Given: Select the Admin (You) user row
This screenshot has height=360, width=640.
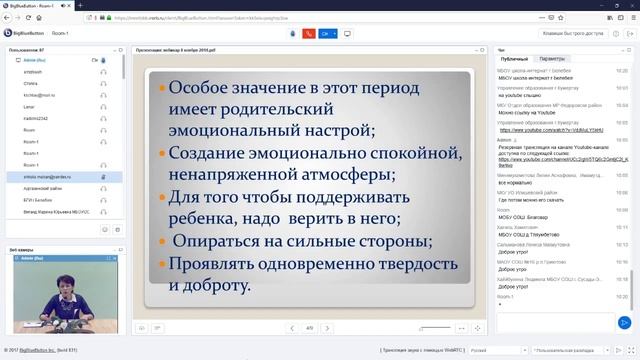Looking at the screenshot, I should (x=64, y=60).
